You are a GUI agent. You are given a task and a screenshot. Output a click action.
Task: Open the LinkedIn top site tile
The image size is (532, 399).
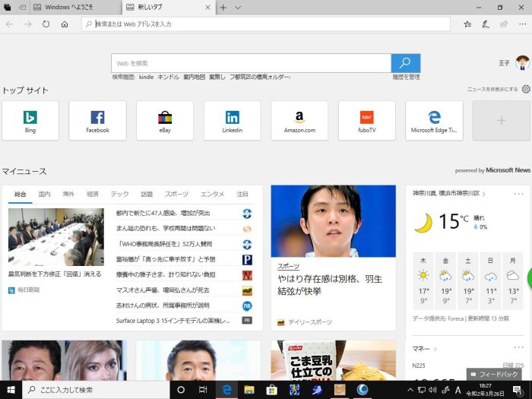pos(232,120)
